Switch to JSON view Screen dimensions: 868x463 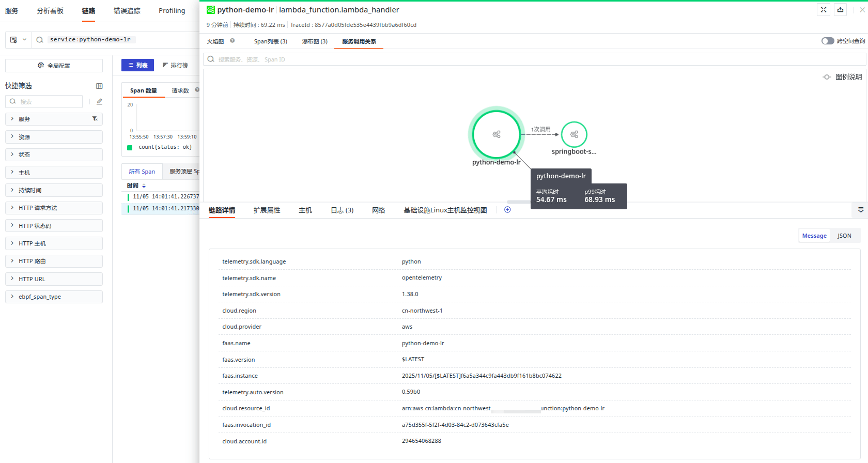click(x=844, y=236)
